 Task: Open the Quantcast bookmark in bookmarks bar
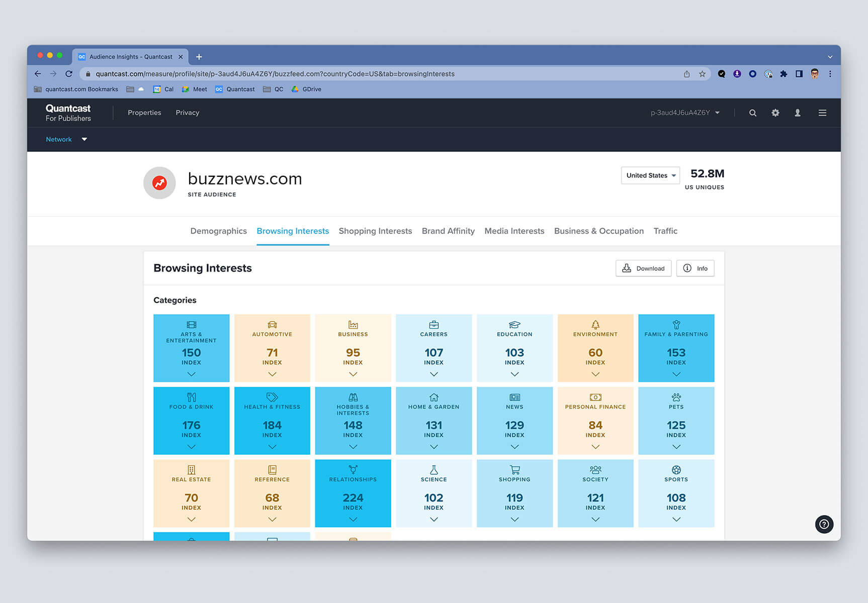[x=235, y=89]
